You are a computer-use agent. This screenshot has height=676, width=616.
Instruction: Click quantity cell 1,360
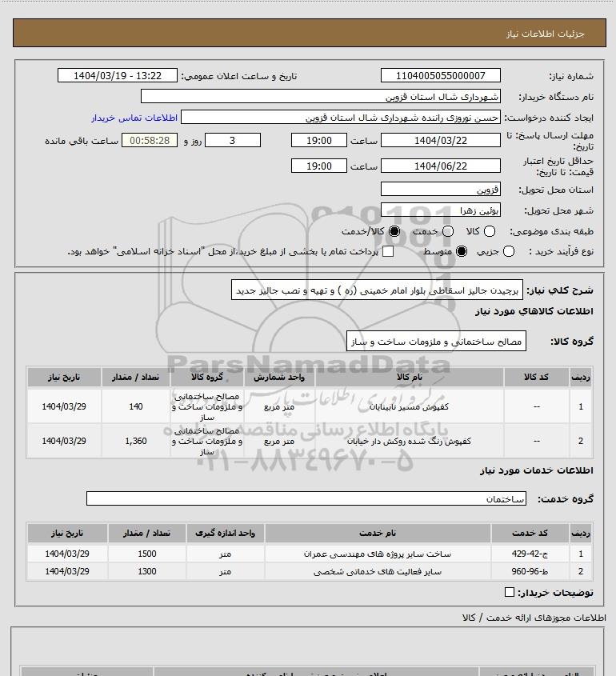pyautogui.click(x=136, y=441)
